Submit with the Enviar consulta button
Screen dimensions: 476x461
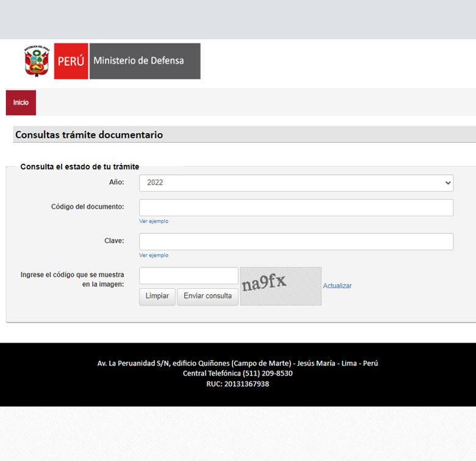coord(207,296)
